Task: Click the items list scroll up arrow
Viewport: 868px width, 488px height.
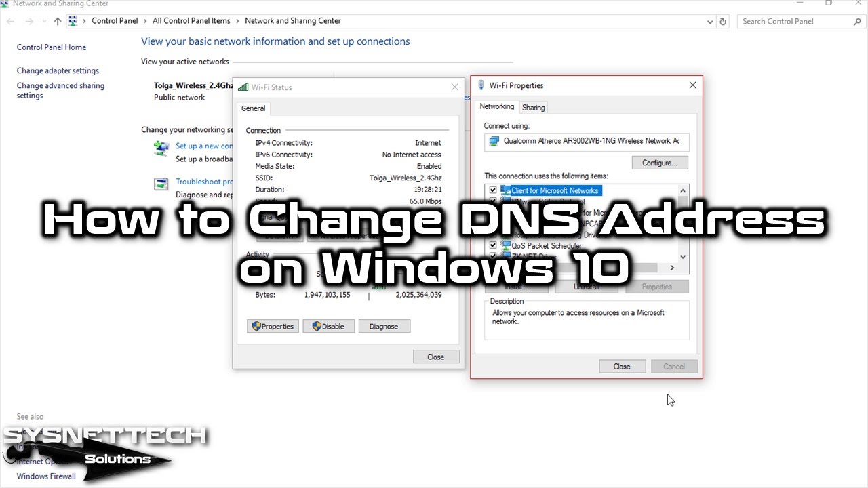Action: tap(683, 191)
